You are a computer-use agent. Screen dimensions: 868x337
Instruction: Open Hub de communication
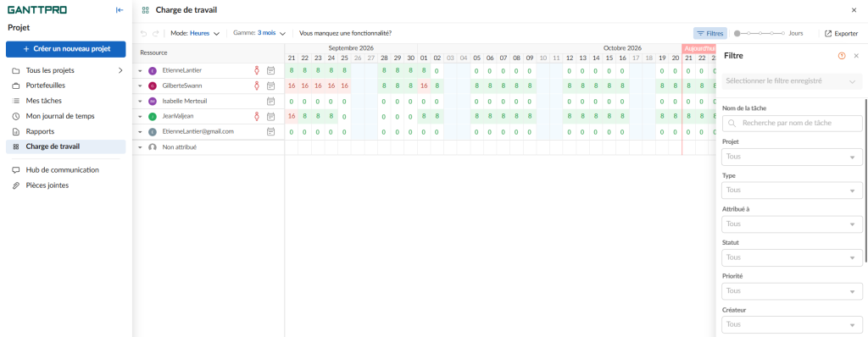[x=66, y=170]
